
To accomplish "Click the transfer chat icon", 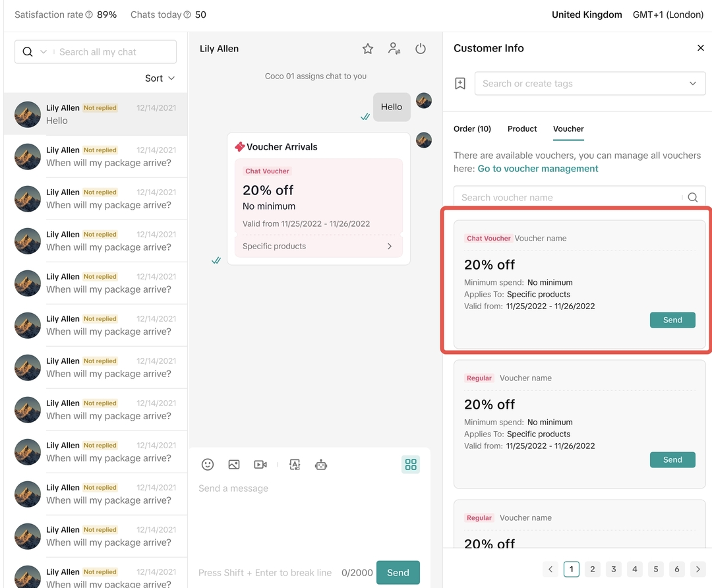I will (x=394, y=49).
